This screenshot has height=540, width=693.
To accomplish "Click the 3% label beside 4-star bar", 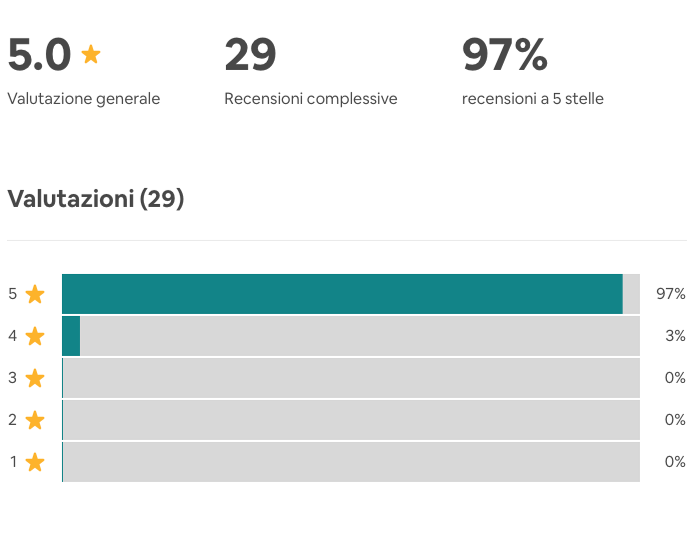I will click(675, 336).
